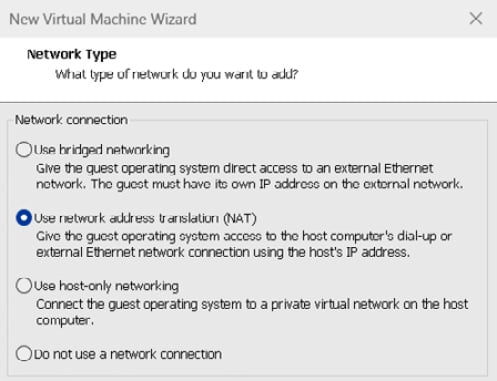Click the "Network Type" bold heading

point(72,54)
